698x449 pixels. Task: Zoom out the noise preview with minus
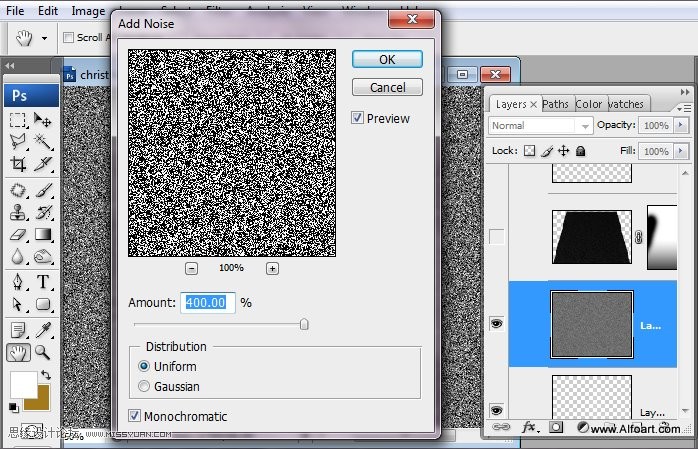[x=191, y=268]
